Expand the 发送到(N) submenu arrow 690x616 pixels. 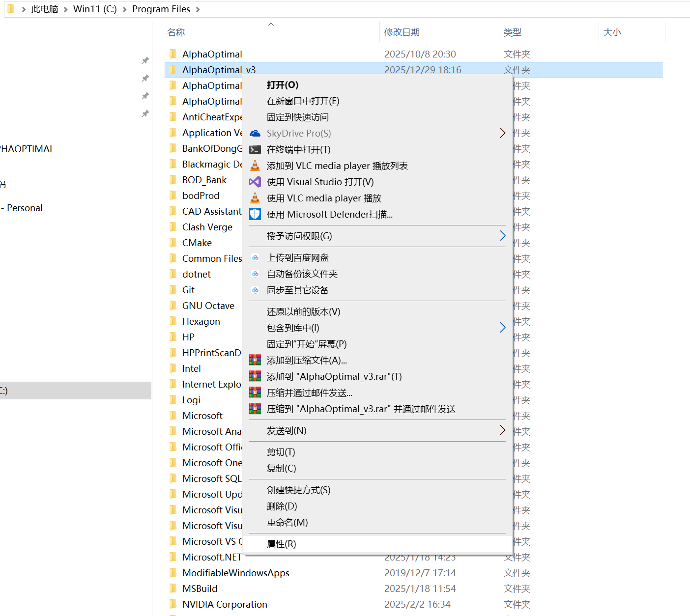pyautogui.click(x=502, y=431)
